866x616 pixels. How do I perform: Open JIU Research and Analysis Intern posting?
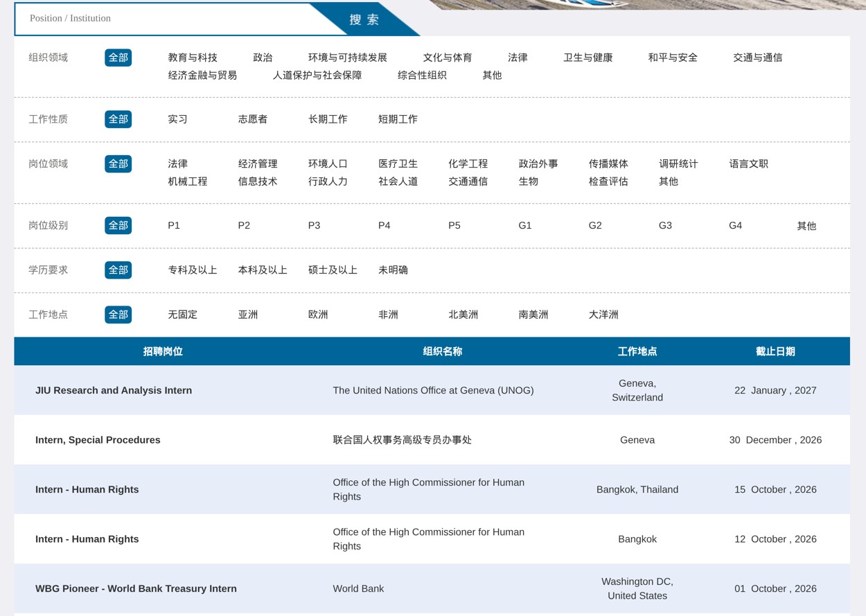coord(114,390)
